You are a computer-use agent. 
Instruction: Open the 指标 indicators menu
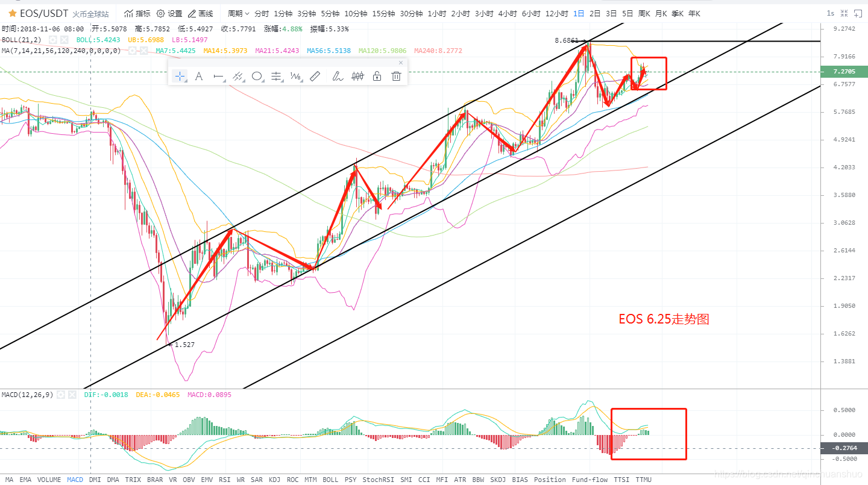pos(137,13)
